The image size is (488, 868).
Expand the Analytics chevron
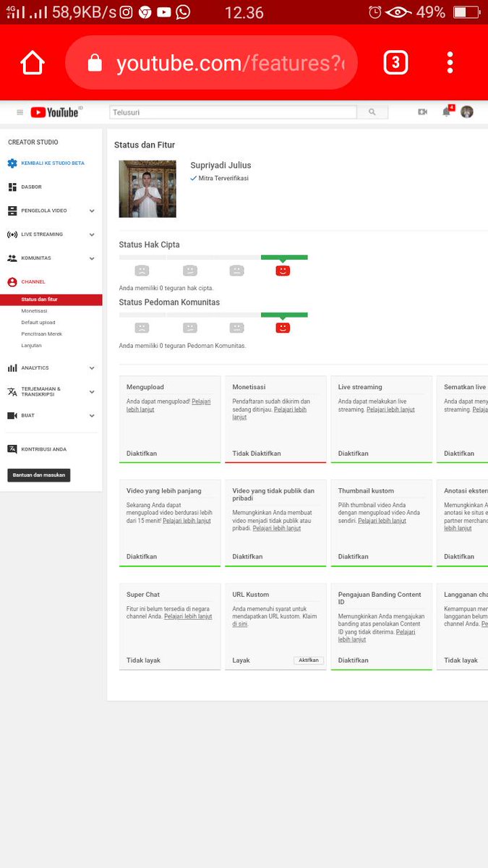pyautogui.click(x=92, y=368)
